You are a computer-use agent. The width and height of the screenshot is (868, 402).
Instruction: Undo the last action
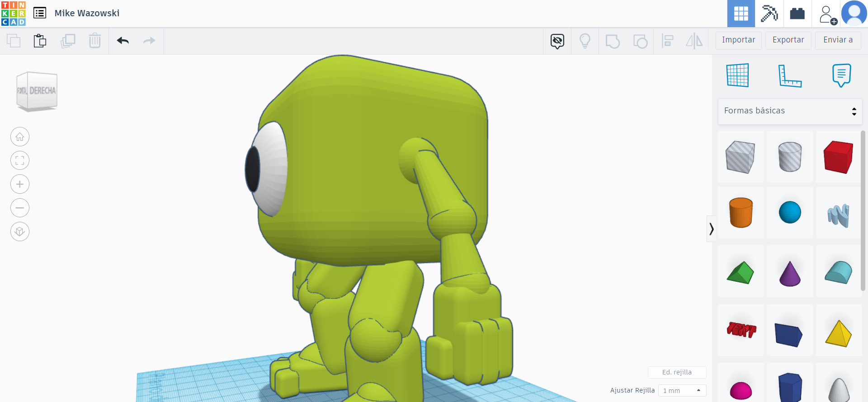(x=123, y=41)
